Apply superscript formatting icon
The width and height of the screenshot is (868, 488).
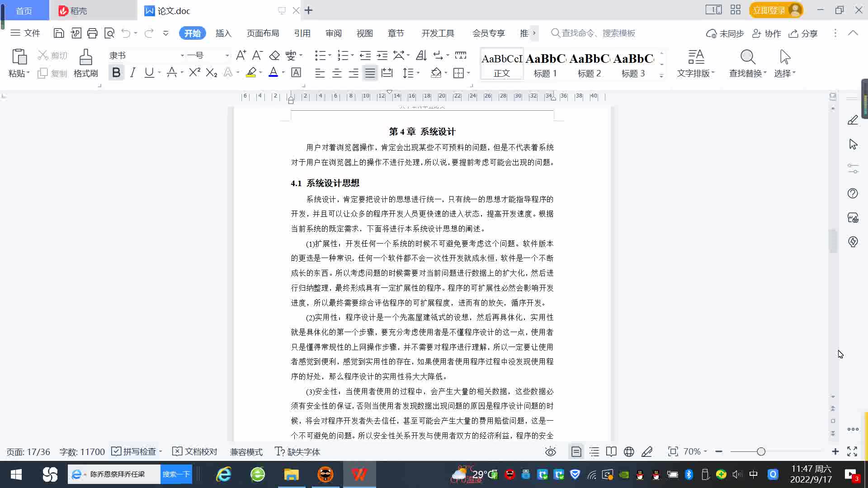pyautogui.click(x=194, y=73)
